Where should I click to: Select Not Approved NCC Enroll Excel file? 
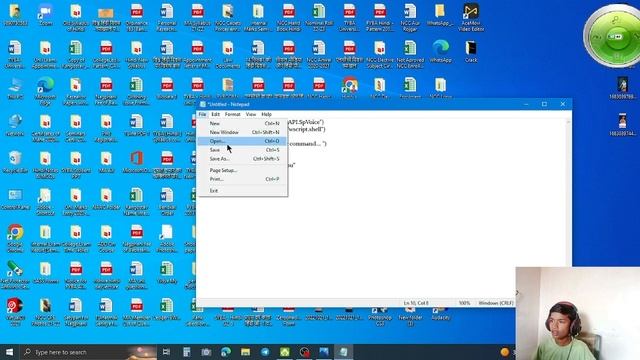[x=410, y=55]
